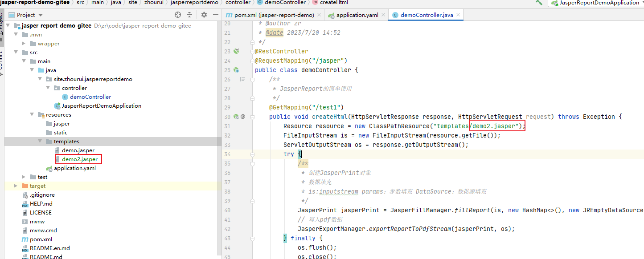Fold the createHtml method at line 30

(252, 117)
